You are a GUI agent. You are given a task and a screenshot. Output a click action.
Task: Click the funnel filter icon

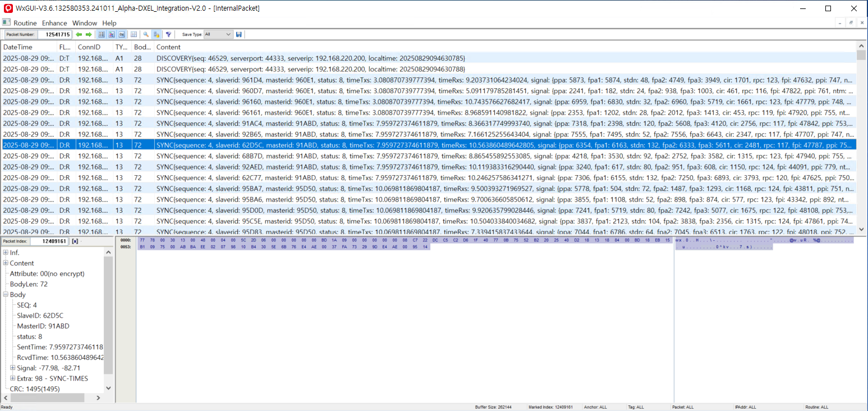click(x=168, y=35)
